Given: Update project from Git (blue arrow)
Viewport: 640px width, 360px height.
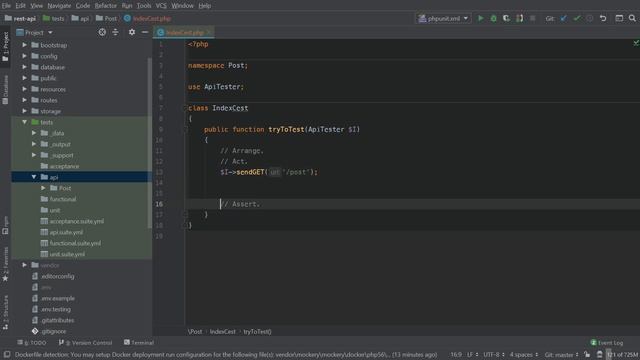Looking at the screenshot, I should [x=564, y=18].
